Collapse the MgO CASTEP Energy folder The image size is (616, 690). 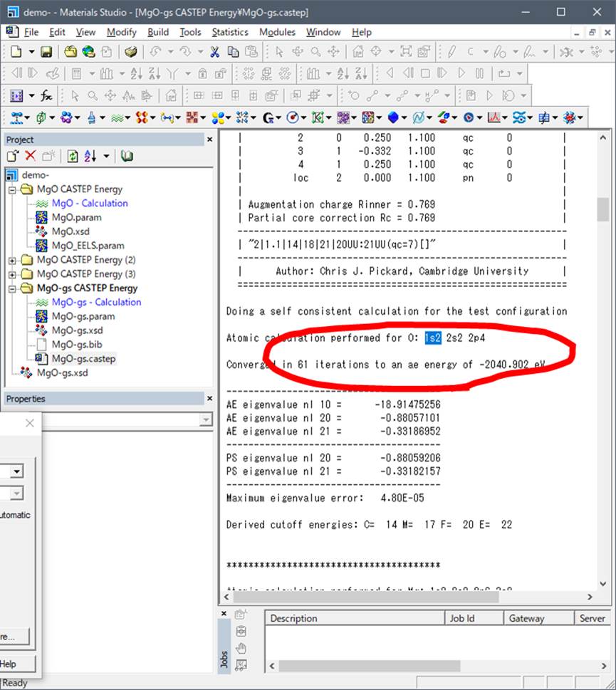coord(12,189)
